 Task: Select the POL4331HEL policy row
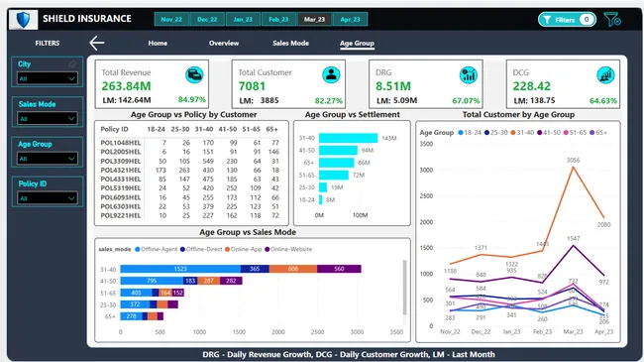point(190,179)
